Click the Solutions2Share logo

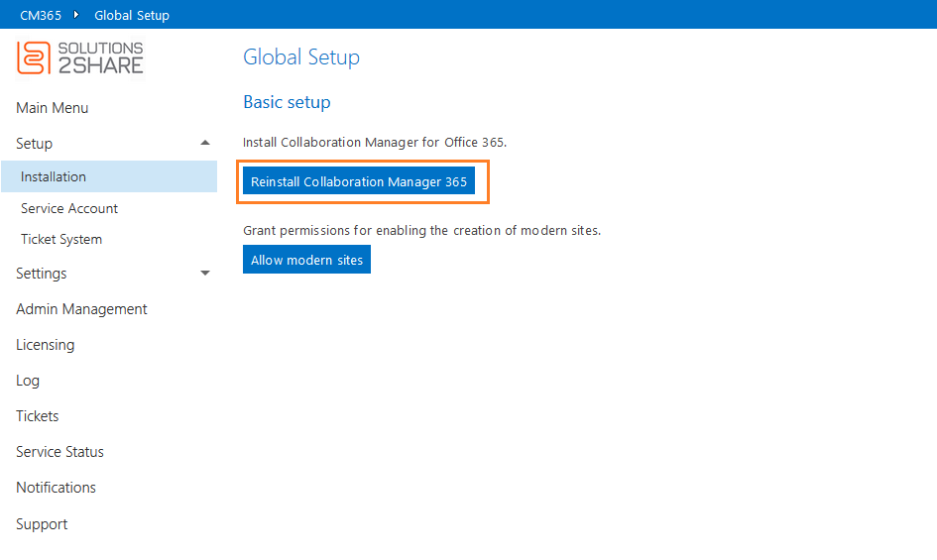(80, 57)
